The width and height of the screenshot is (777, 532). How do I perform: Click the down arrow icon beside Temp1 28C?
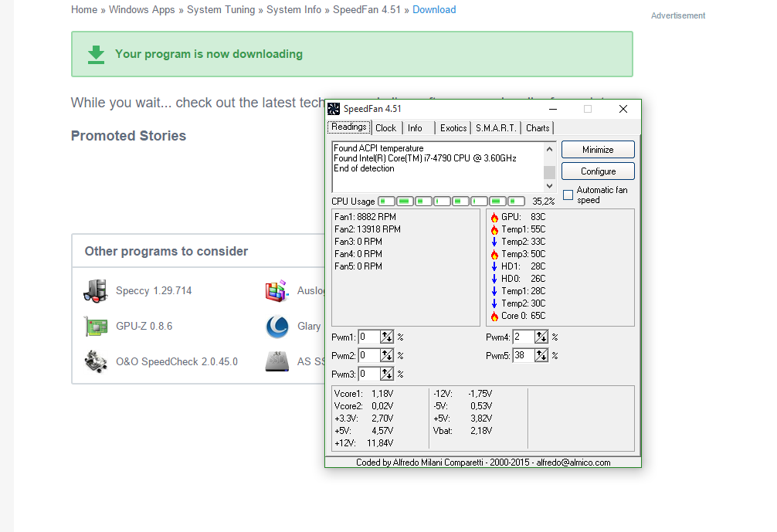pyautogui.click(x=494, y=291)
